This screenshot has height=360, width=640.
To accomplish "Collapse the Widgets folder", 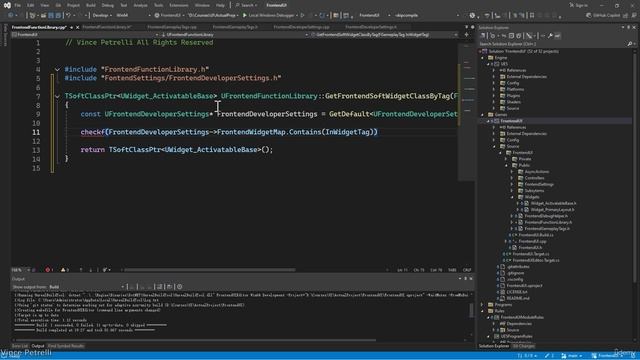I will 513,197.
